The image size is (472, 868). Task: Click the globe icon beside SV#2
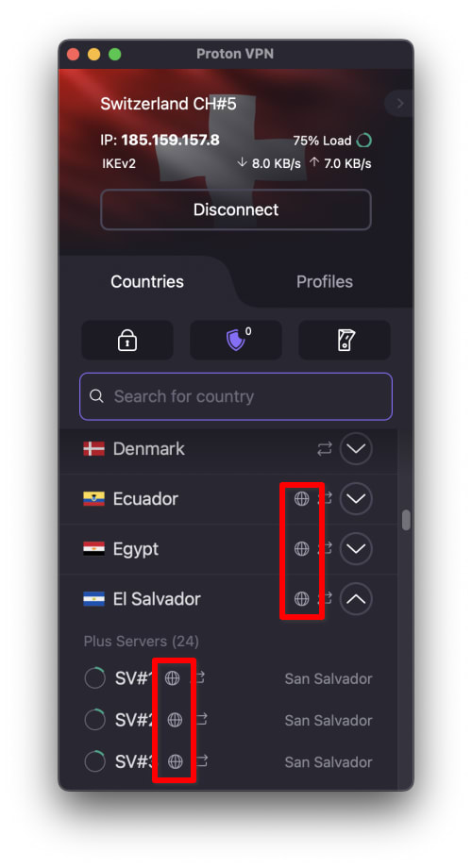[x=175, y=719]
